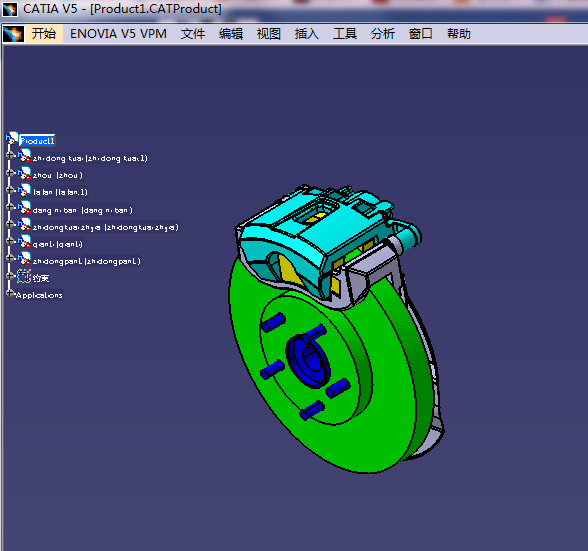The image size is (588, 551).
Task: Expand the dang ni ban tree node
Action: point(10,207)
